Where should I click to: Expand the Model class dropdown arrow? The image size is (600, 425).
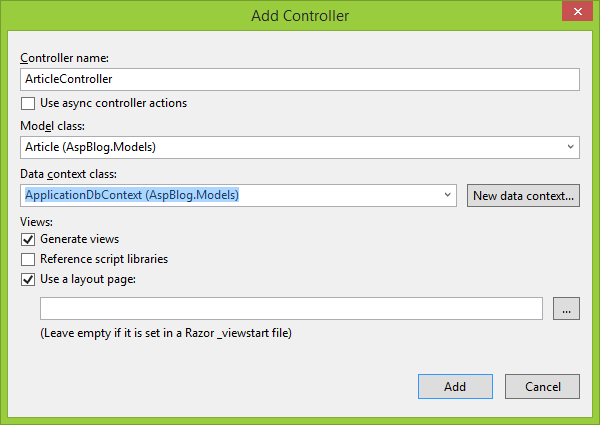[x=571, y=147]
